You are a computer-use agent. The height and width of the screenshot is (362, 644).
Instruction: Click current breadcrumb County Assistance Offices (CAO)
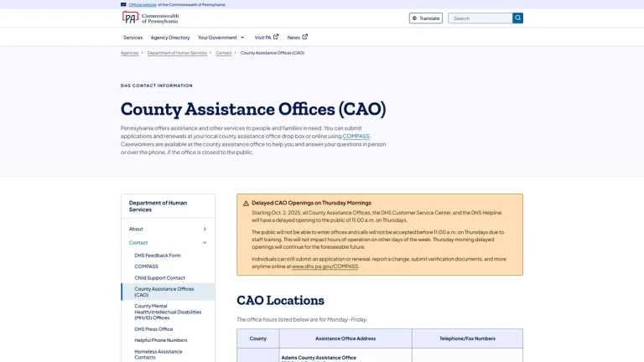[x=273, y=53]
